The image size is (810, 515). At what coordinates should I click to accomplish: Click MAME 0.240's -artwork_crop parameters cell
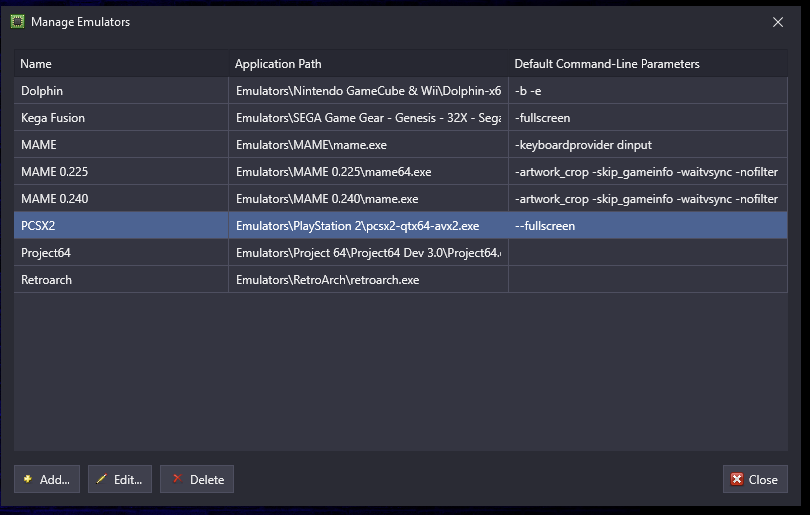click(648, 198)
